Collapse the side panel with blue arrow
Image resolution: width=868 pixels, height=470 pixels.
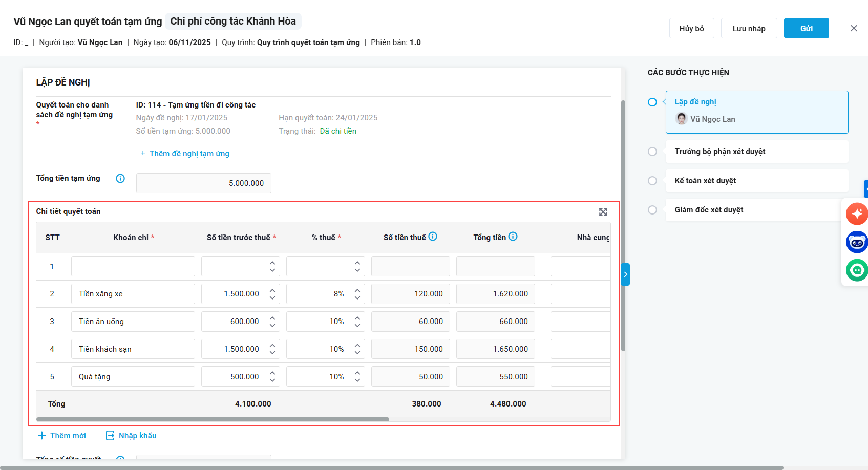pyautogui.click(x=625, y=274)
